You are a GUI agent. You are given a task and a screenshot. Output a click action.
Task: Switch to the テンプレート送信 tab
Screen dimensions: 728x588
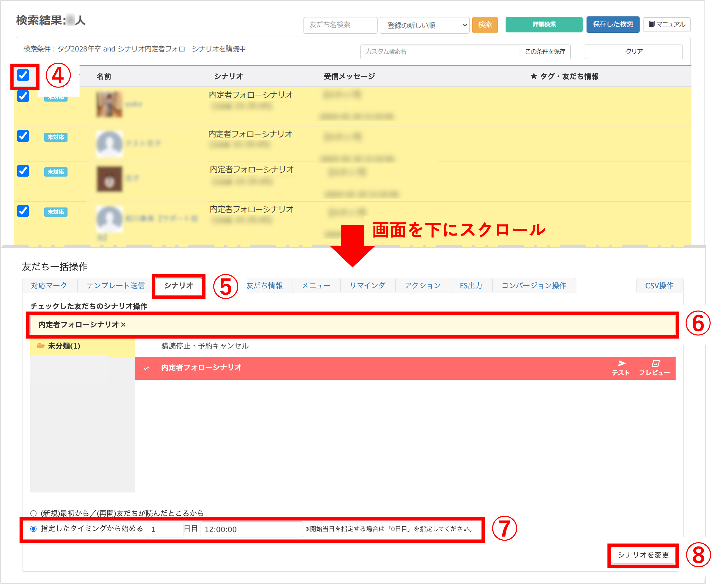(115, 286)
